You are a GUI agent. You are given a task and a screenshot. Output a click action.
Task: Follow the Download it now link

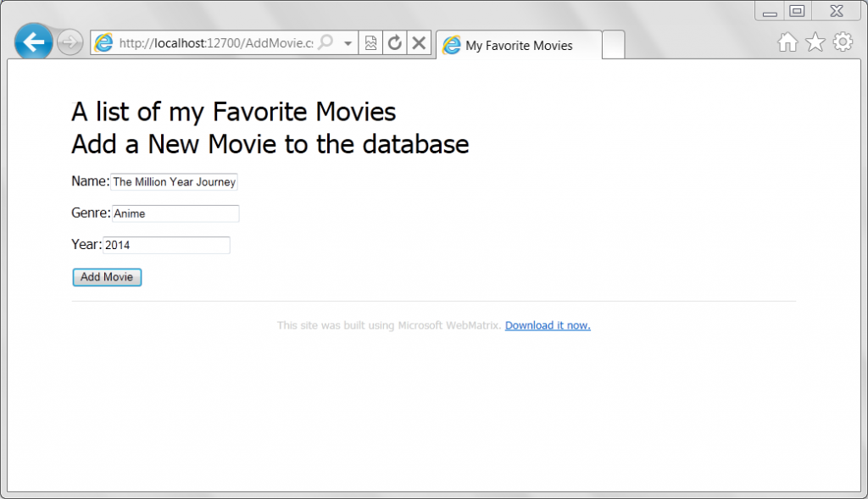point(548,325)
